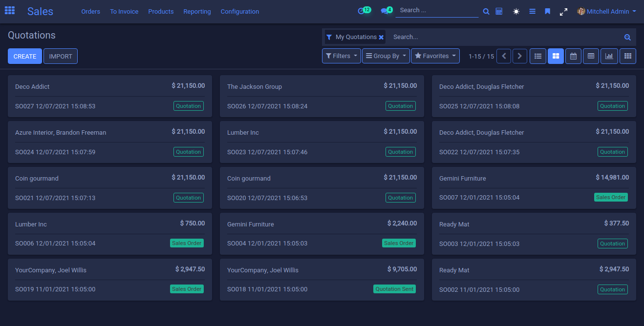
Task: Expand the Filters dropdown
Action: click(342, 56)
